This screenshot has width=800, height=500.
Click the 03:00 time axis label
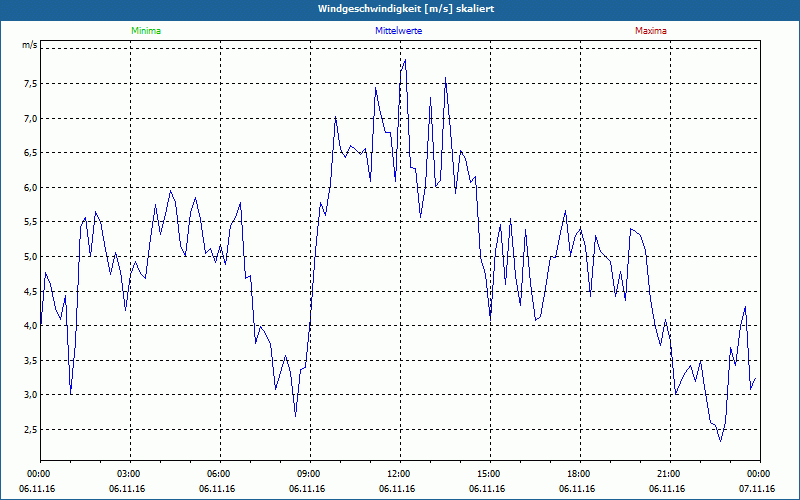pos(130,474)
